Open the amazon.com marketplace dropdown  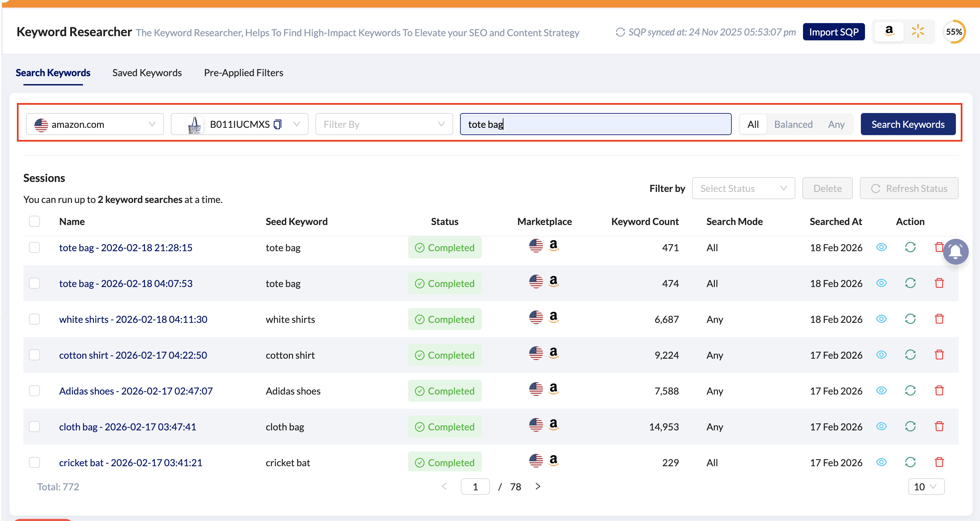pyautogui.click(x=95, y=124)
